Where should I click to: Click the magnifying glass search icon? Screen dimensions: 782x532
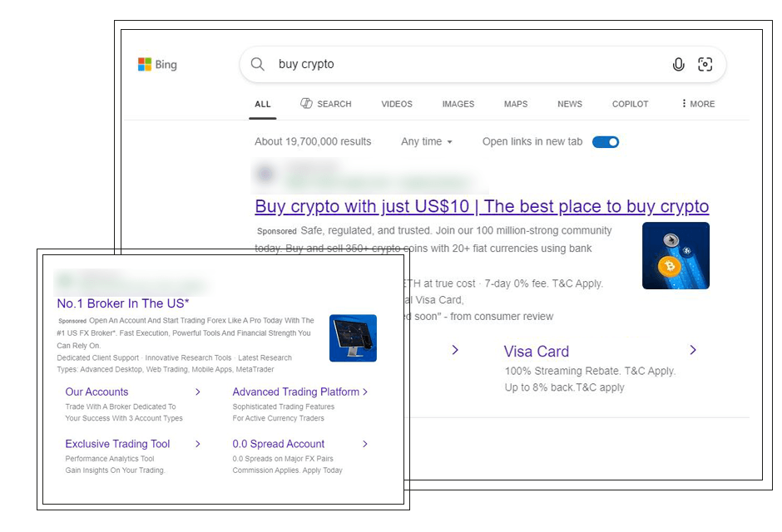(257, 64)
